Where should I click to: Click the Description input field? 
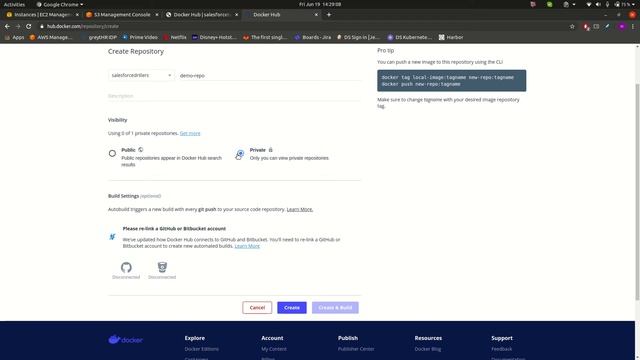[235, 96]
